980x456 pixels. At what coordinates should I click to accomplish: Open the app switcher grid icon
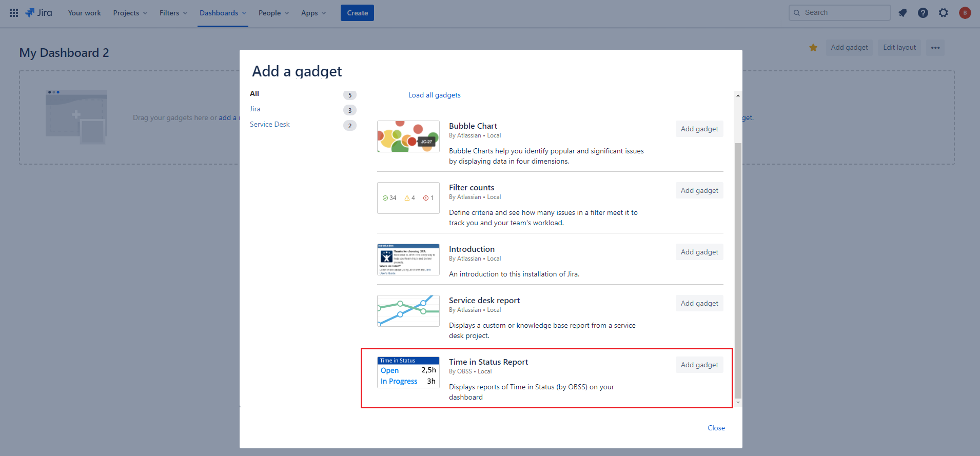(14, 13)
